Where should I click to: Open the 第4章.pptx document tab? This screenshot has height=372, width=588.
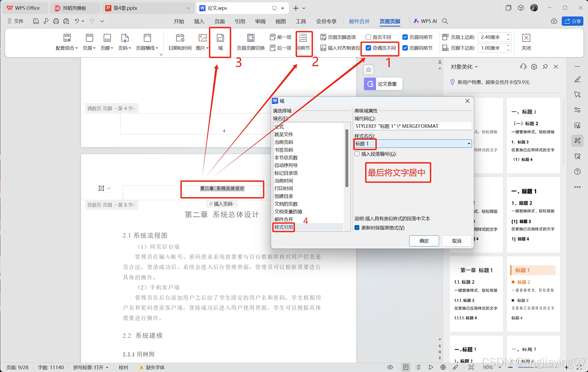coord(126,8)
